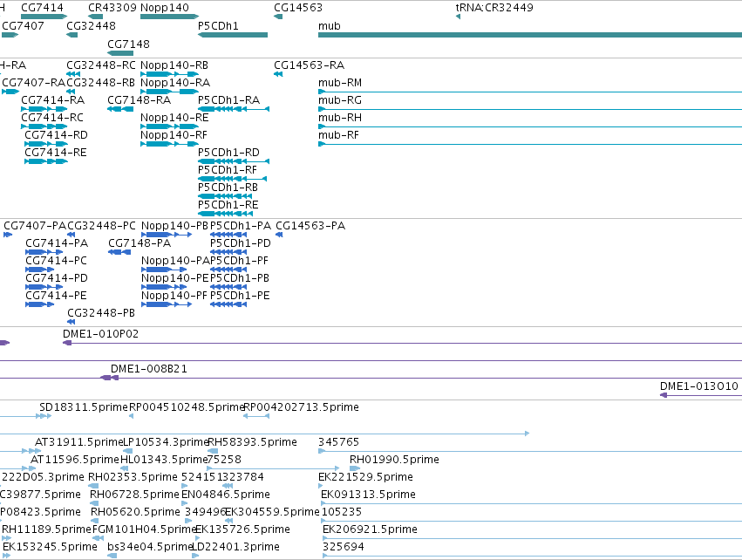
Task: Click the RH01990.5prime EST label
Action: (x=395, y=460)
